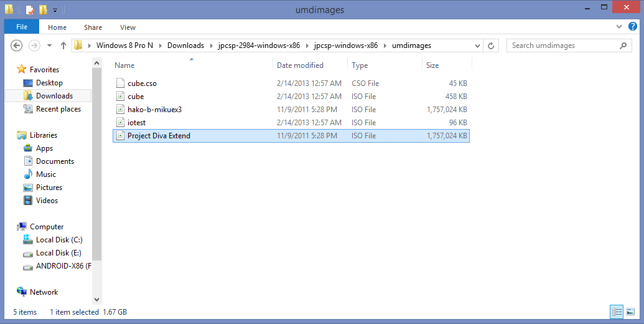Click the navigation pane scroll up arrow
Image resolution: width=644 pixels, height=324 pixels.
pos(96,64)
